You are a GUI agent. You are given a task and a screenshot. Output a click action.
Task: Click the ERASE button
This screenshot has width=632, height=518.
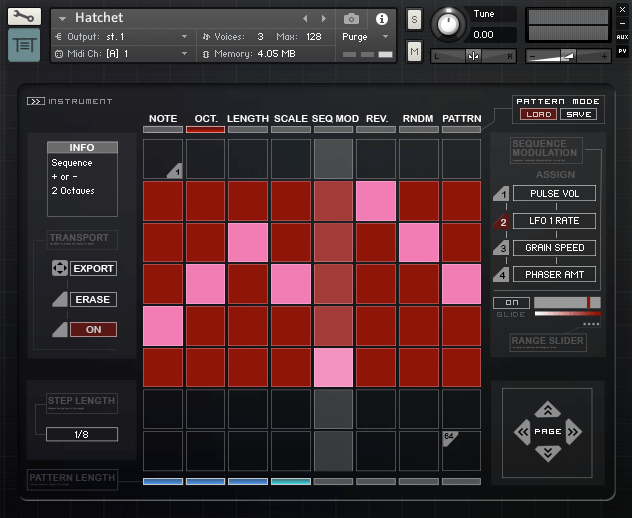pos(93,299)
